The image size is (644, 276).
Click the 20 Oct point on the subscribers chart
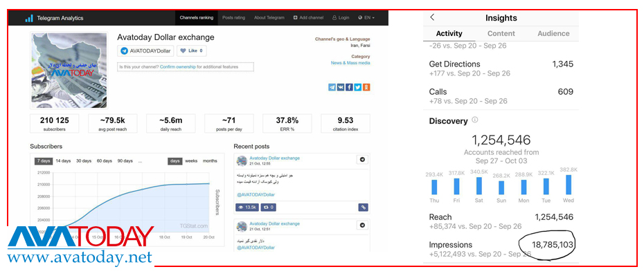(x=209, y=184)
